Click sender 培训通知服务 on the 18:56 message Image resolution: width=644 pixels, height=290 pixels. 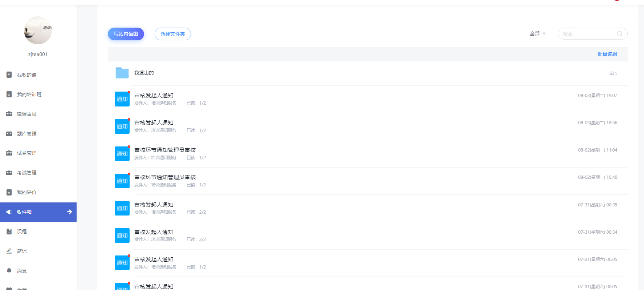coord(164,130)
